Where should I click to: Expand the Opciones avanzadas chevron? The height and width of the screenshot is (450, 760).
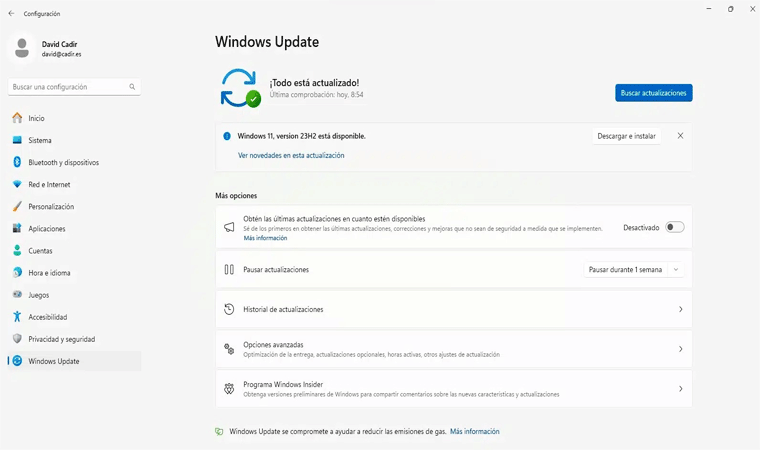[681, 349]
